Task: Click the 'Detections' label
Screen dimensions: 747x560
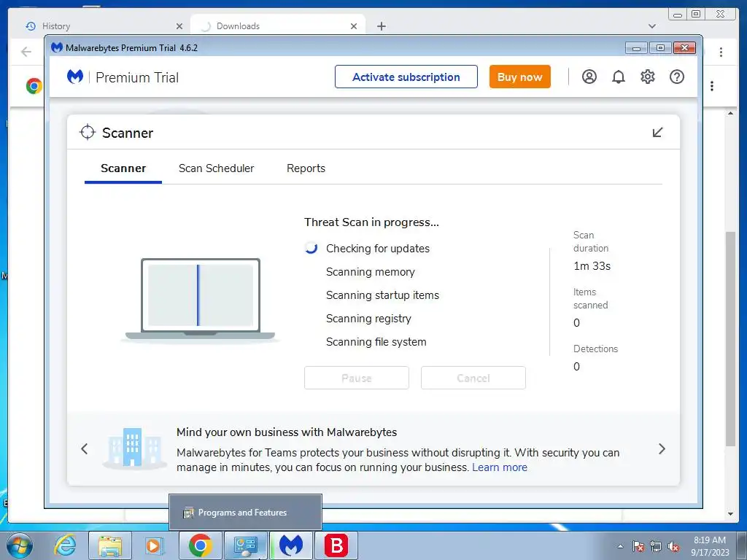Action: coord(595,349)
